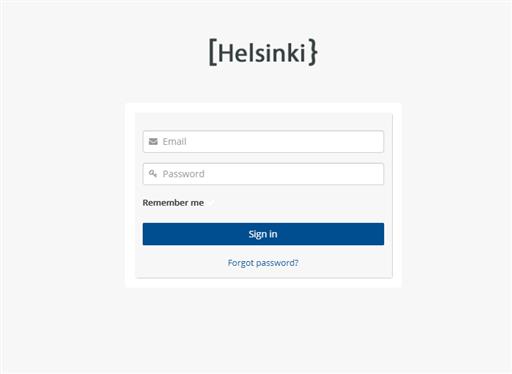Click the mail icon left of Email
Screen dimensions: 512x374
click(153, 142)
